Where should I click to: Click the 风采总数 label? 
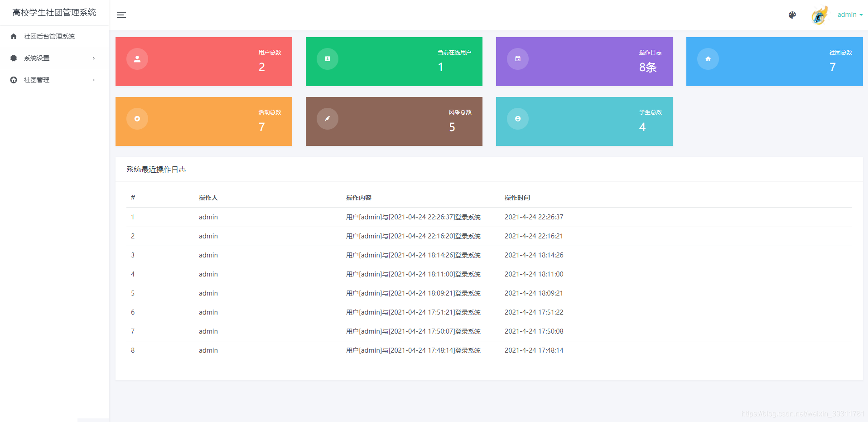tap(460, 112)
